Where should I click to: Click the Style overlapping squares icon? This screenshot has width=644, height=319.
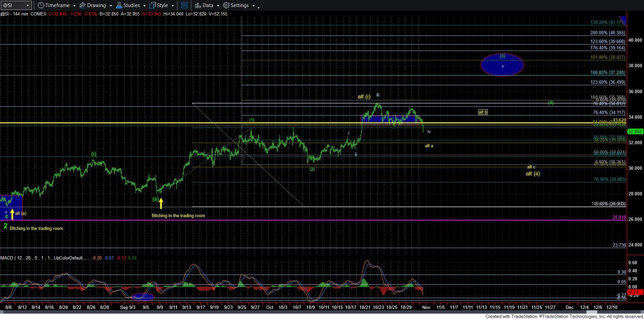[x=152, y=5]
